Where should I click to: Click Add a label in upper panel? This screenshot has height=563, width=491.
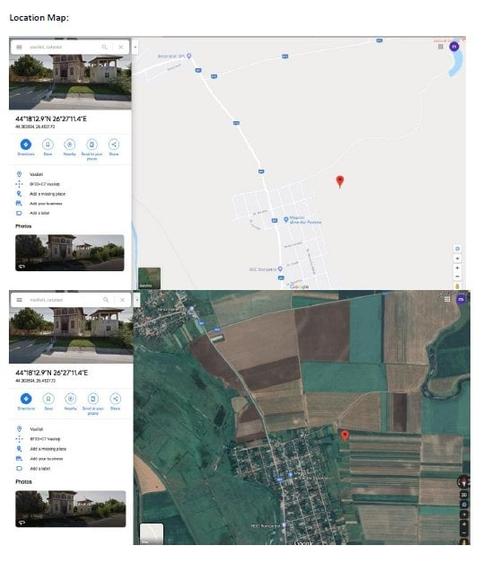point(70,213)
